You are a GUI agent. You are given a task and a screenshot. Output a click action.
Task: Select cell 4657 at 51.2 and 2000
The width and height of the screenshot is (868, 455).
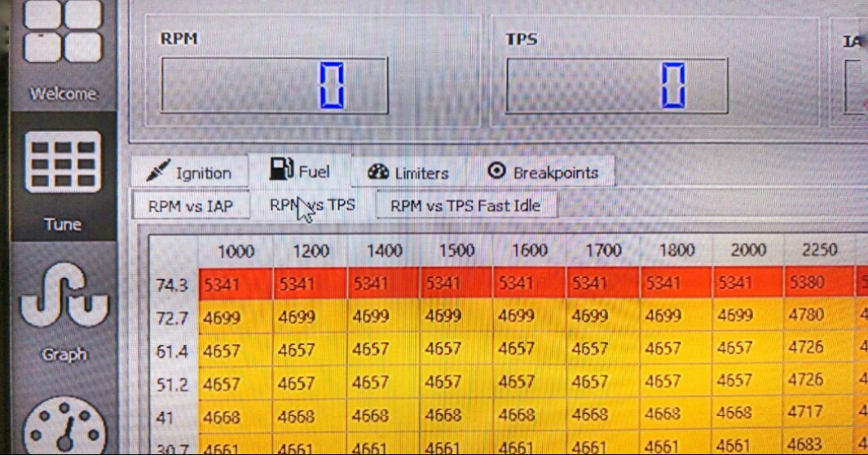[x=748, y=381]
